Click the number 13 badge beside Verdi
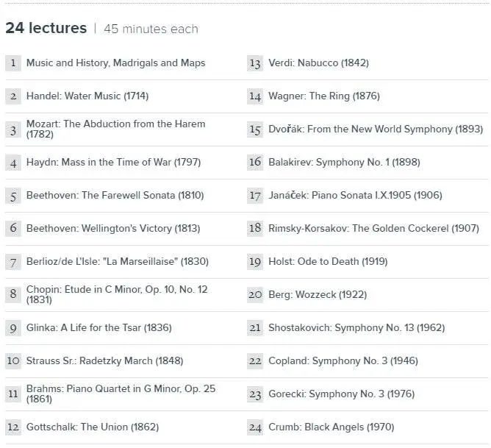The width and height of the screenshot is (491, 448). 255,63
